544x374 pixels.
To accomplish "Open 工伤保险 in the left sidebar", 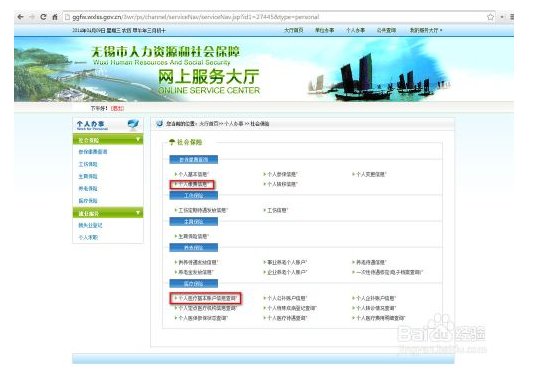I will (88, 164).
